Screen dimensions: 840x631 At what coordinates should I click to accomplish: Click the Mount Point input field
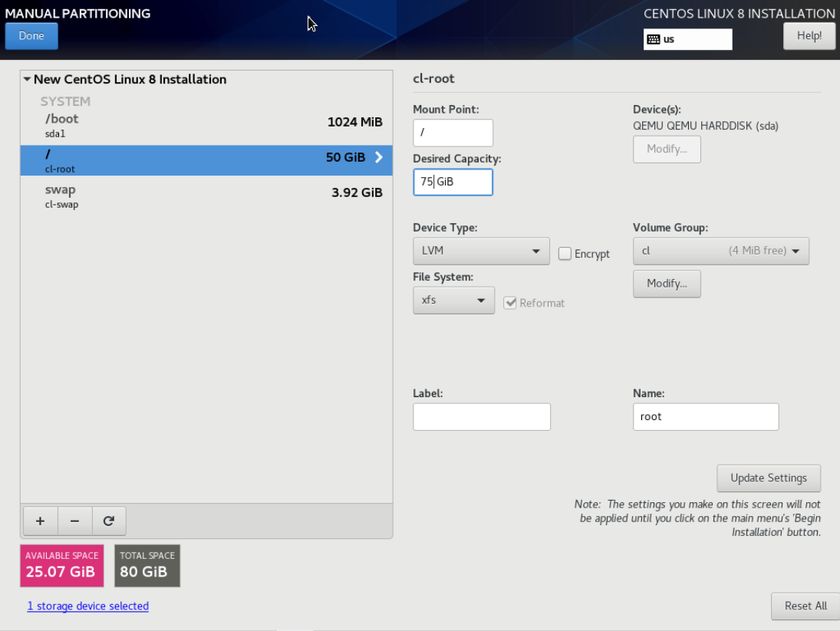click(453, 133)
